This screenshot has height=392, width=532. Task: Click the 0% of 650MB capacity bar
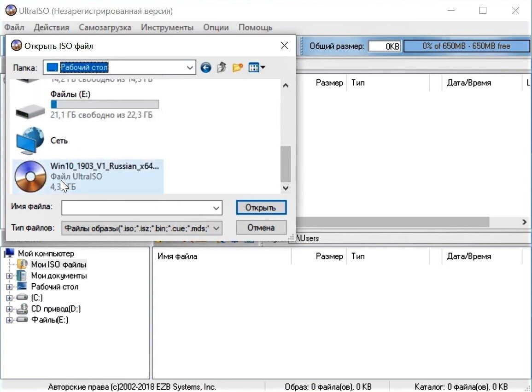pos(466,46)
